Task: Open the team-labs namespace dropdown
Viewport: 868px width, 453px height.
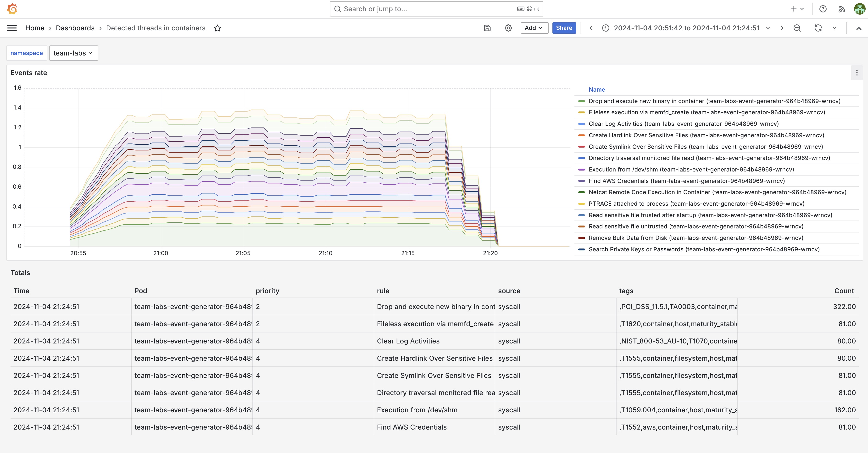Action: [x=73, y=53]
